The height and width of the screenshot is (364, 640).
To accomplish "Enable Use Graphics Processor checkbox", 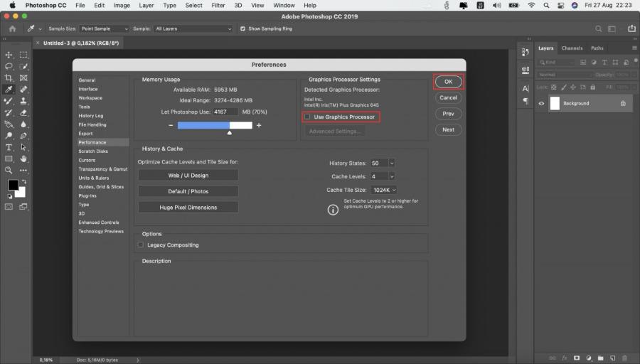I will [x=307, y=117].
